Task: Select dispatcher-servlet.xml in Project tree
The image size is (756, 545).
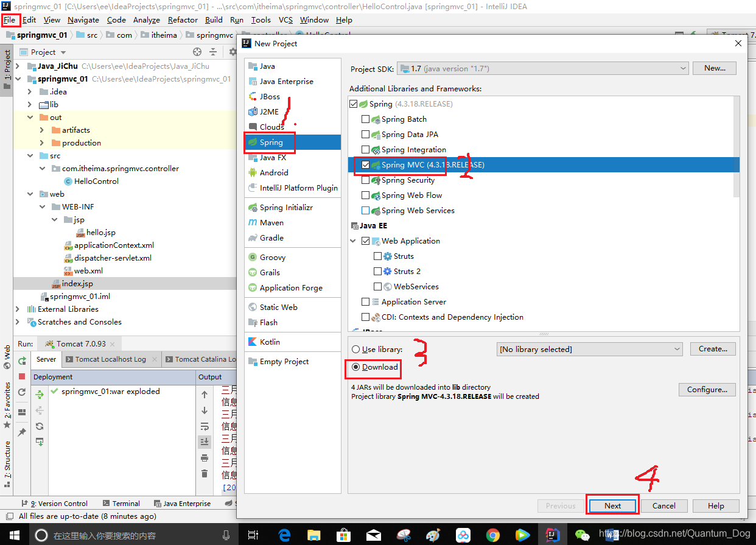Action: coord(113,258)
